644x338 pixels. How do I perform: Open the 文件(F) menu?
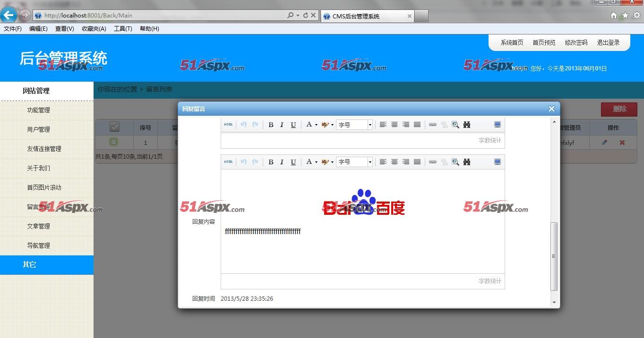pos(13,29)
